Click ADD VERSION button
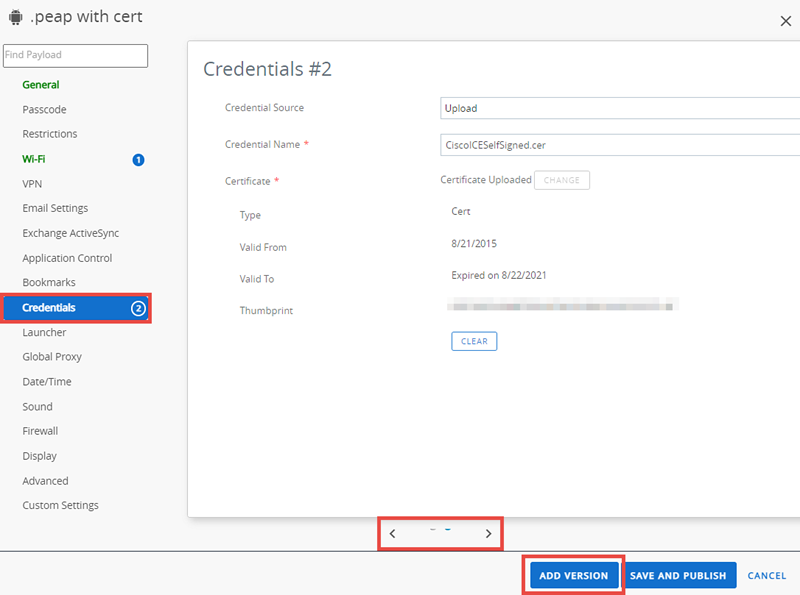800x595 pixels. click(x=573, y=576)
